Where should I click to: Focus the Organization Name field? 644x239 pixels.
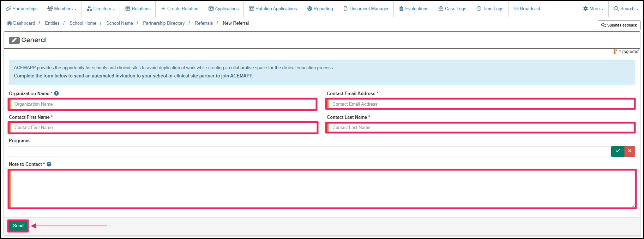163,104
